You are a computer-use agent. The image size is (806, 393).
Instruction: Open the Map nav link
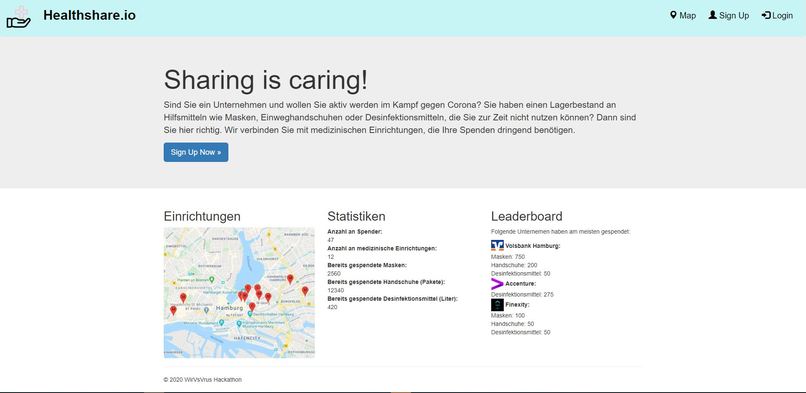click(683, 16)
